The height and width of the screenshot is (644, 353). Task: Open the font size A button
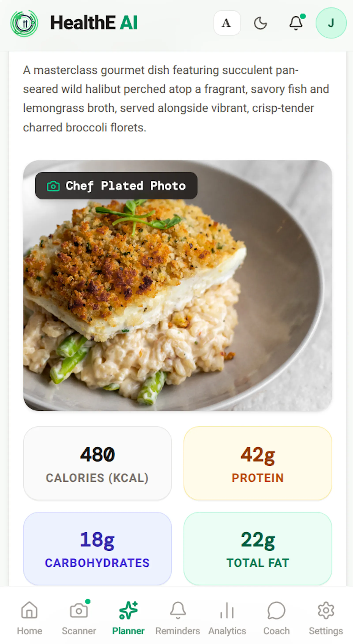click(x=227, y=23)
